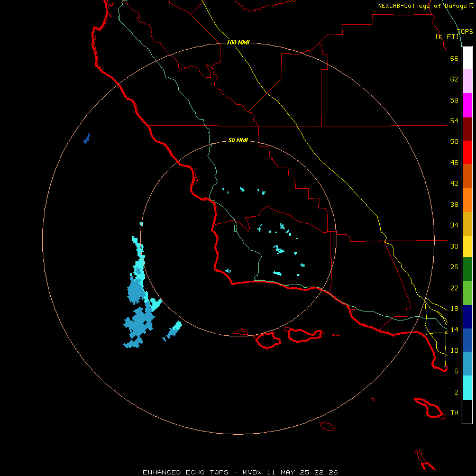
Task: Click the '[K FT]' legend units label
Action: point(447,36)
